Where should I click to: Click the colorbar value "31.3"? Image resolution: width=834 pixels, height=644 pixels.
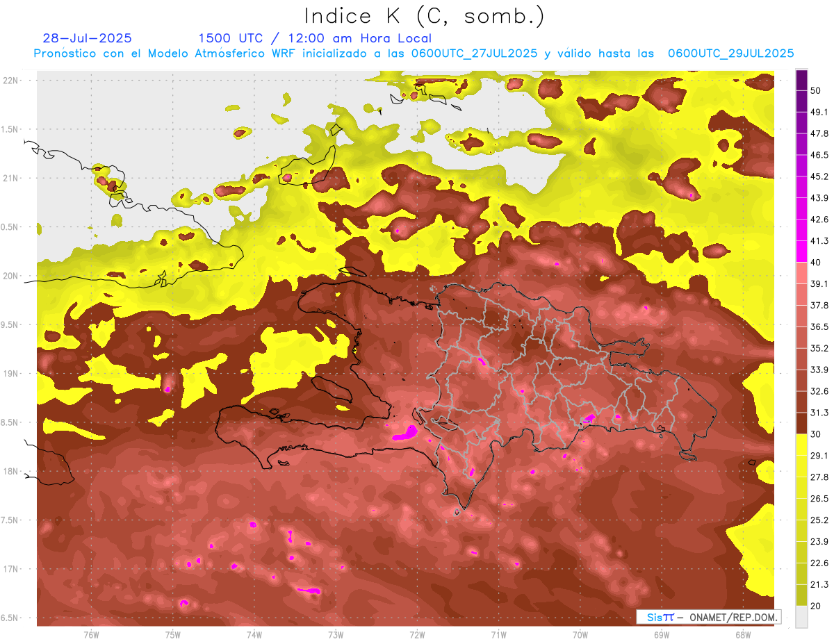tap(819, 413)
